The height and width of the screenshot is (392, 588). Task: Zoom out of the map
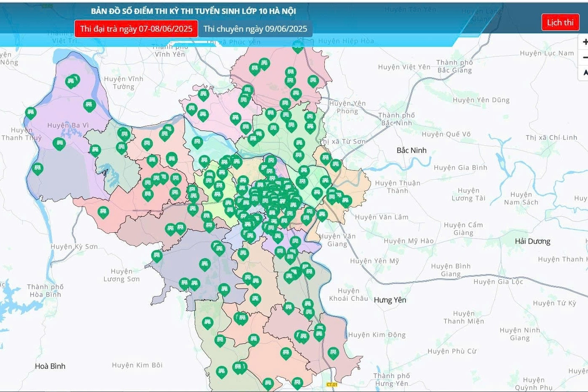[584, 57]
